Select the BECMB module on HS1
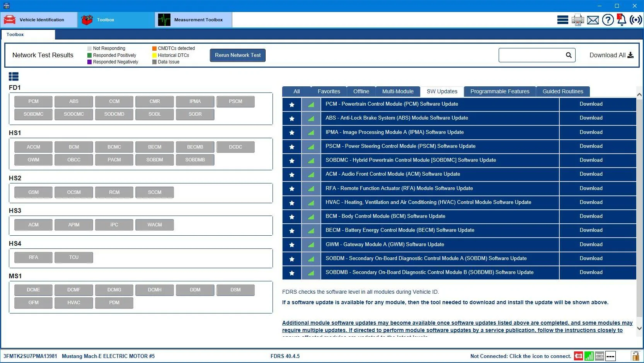This screenshot has height=363, width=644. [195, 147]
